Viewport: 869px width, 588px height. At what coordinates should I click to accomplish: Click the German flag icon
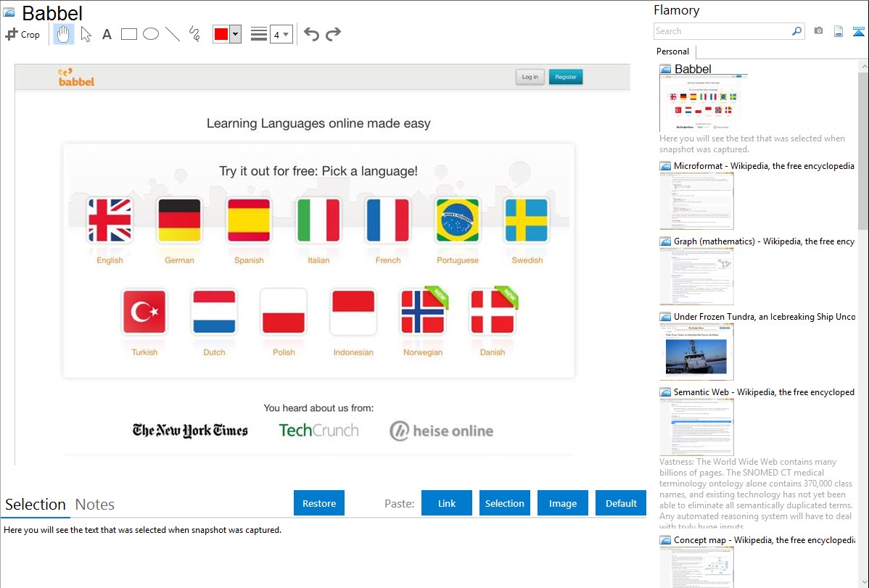[180, 220]
